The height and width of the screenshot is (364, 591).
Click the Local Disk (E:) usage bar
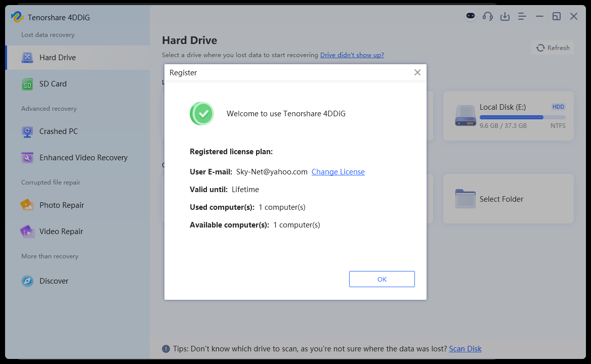(x=522, y=117)
